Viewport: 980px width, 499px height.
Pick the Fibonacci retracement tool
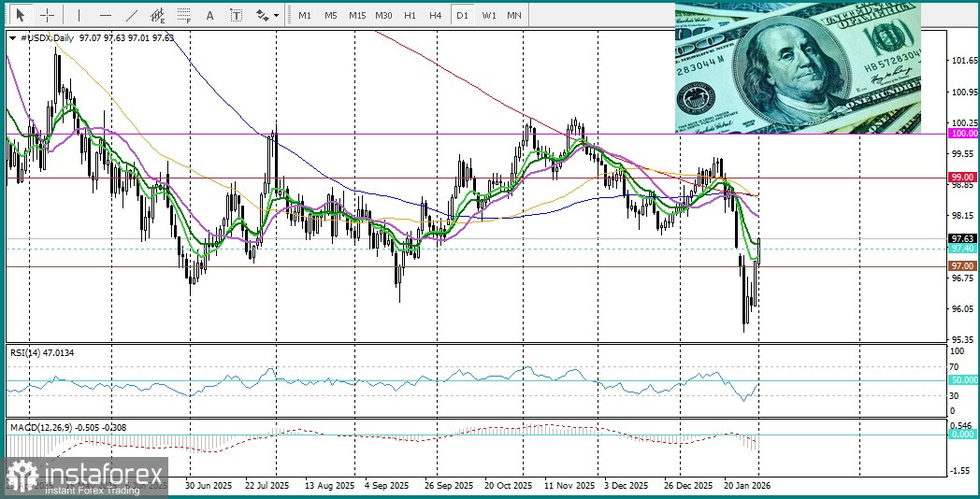coord(184,15)
